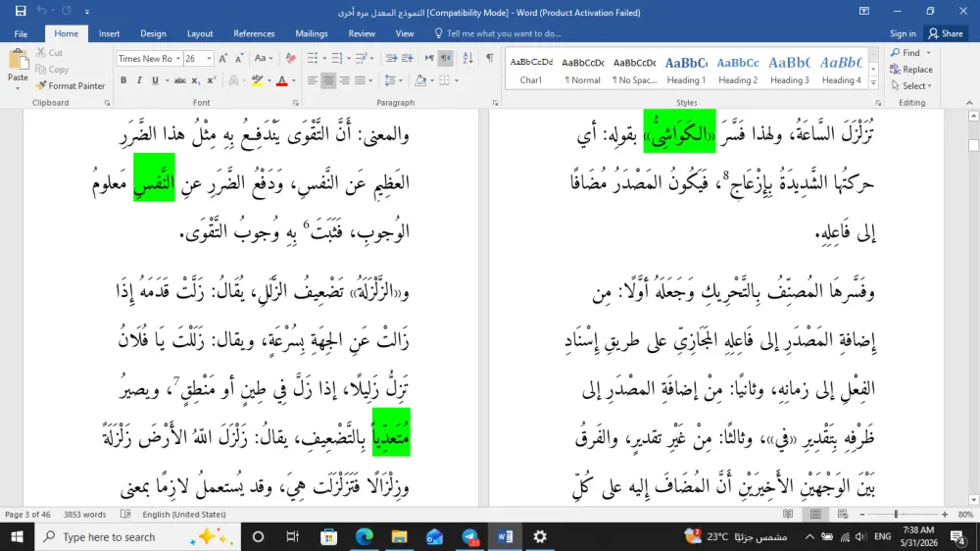This screenshot has width=980, height=551.
Task: Open Telegram from the taskbar
Action: [470, 536]
